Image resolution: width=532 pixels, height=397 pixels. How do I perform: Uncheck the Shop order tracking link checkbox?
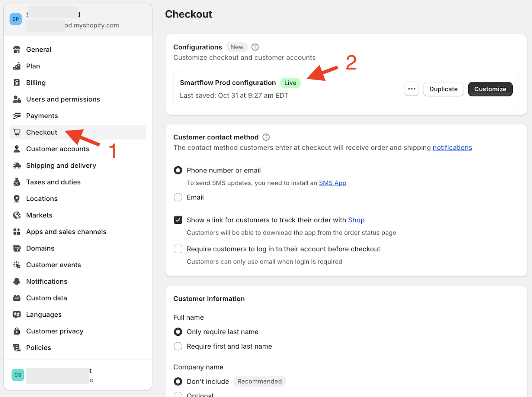click(178, 220)
